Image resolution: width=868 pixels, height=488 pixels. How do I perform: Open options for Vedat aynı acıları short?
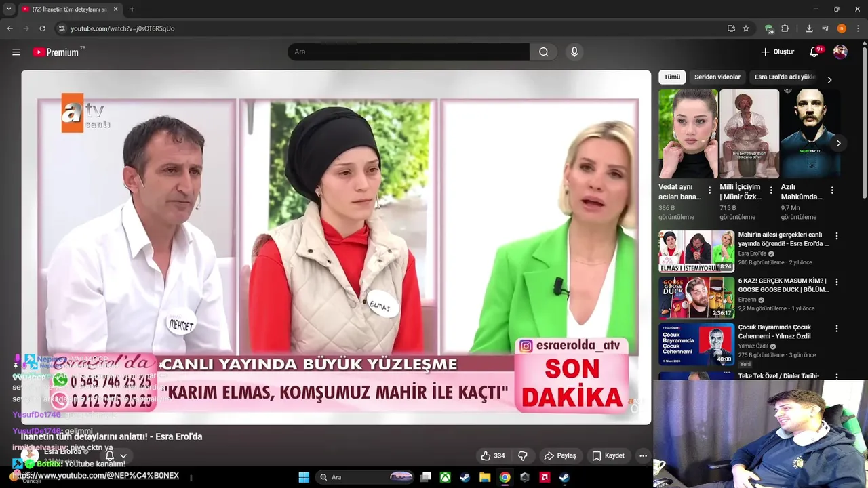(x=710, y=190)
